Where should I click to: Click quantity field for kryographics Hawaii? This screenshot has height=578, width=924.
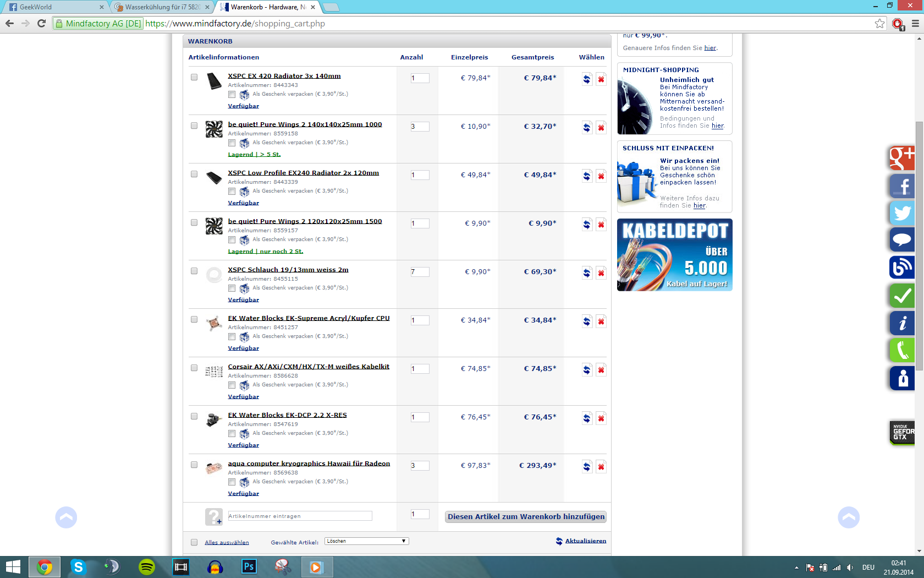(x=420, y=466)
